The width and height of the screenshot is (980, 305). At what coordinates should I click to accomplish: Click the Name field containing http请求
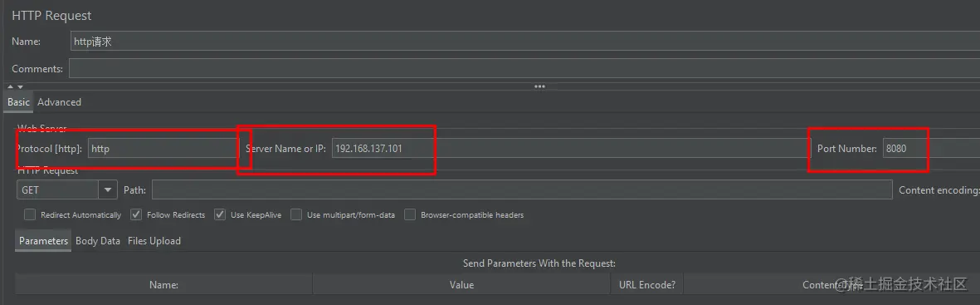525,42
